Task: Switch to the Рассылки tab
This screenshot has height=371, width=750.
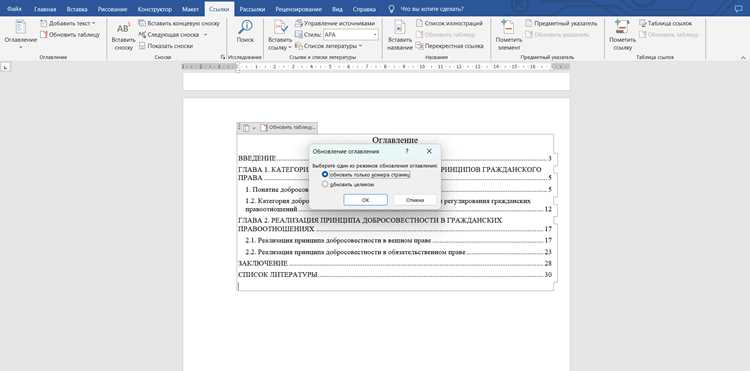Action: (x=253, y=9)
